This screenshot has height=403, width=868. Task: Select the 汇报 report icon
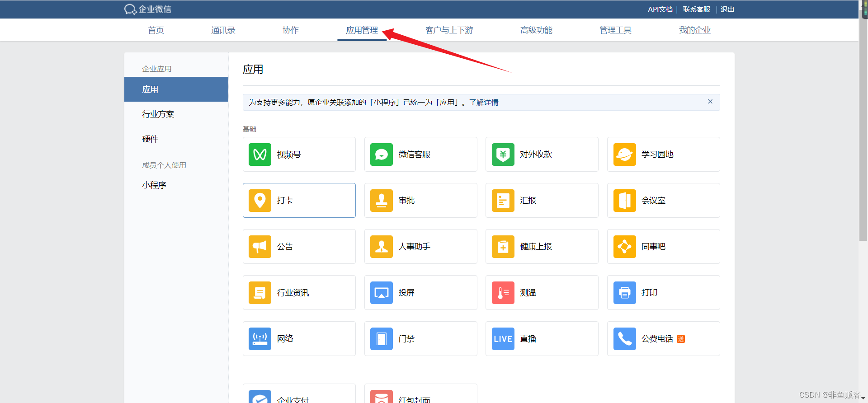coord(503,201)
